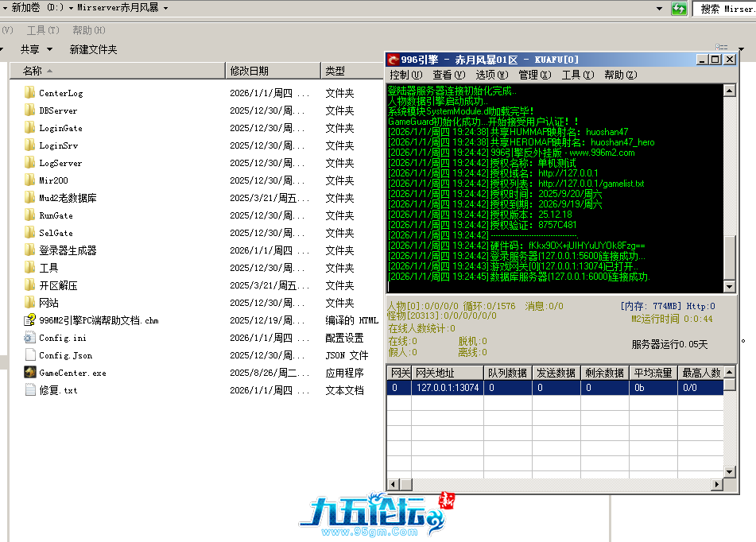Open the GameCenter.exe application icon
The width and height of the screenshot is (756, 542).
click(30, 373)
